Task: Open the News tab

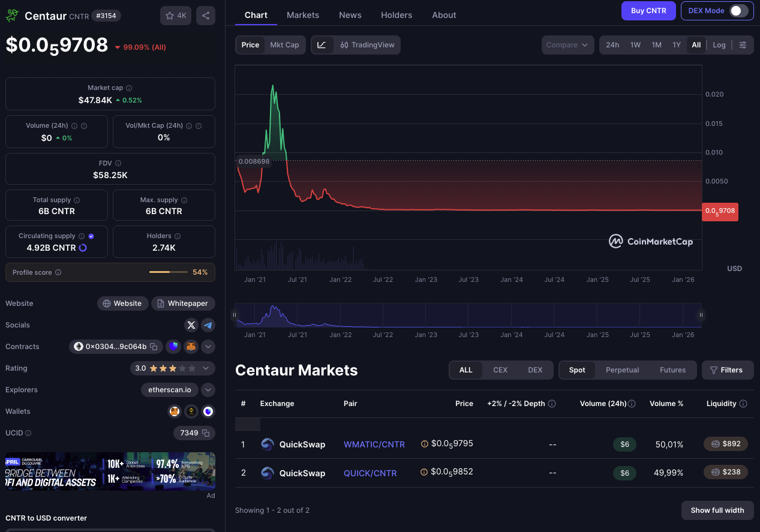Action: 350,15
